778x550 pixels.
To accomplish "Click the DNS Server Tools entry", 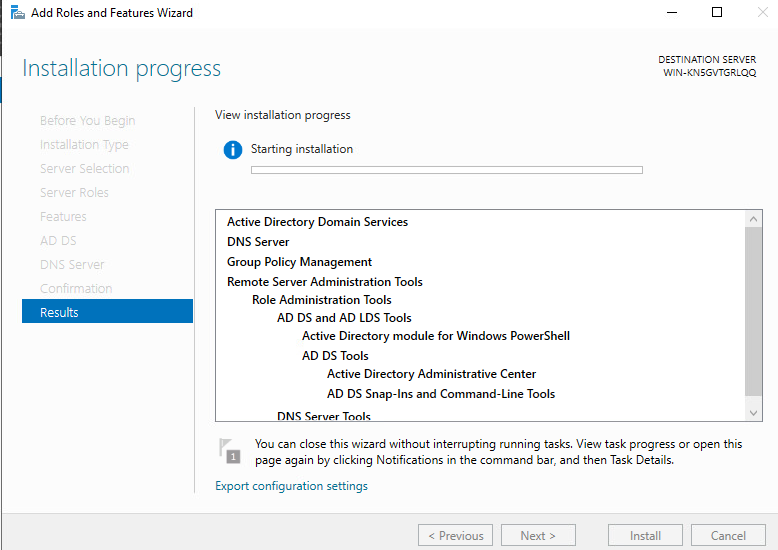I will [324, 416].
